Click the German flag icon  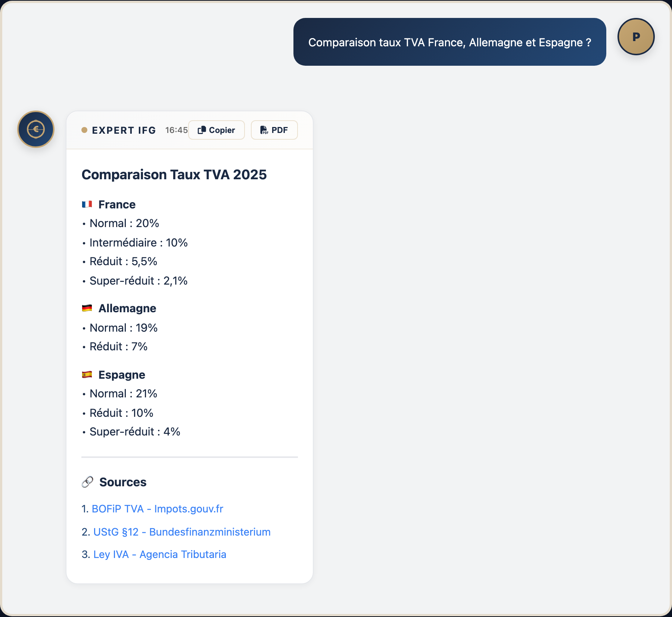tap(87, 308)
